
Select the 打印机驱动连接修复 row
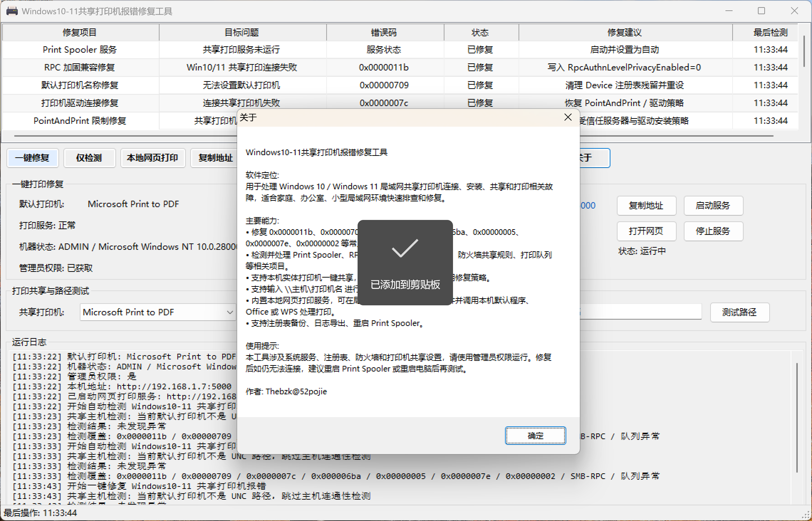click(x=400, y=103)
